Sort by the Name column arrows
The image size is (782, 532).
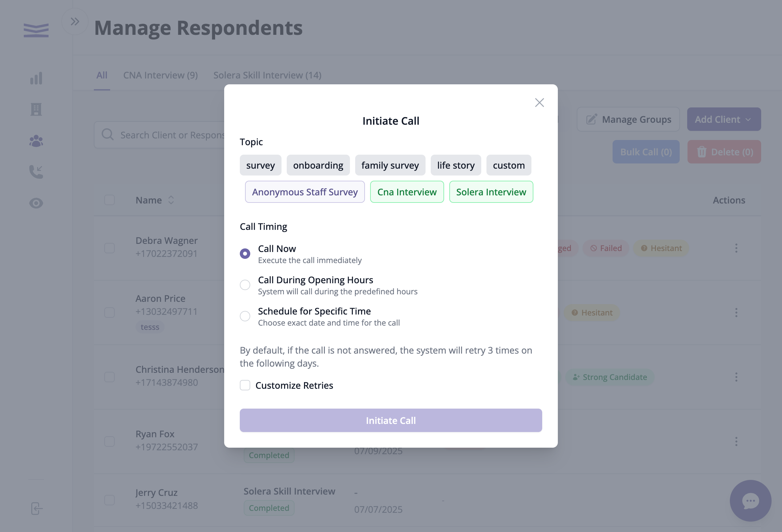click(x=171, y=200)
